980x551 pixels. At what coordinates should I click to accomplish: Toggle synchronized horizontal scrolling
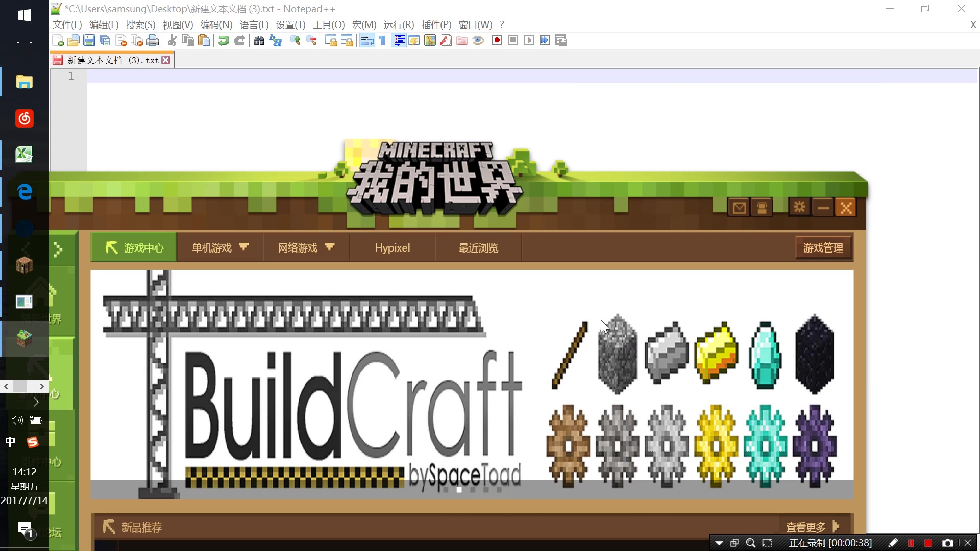tap(347, 40)
